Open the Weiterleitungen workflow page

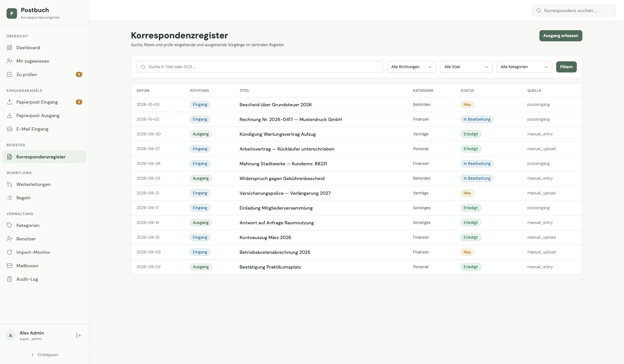(44, 184)
